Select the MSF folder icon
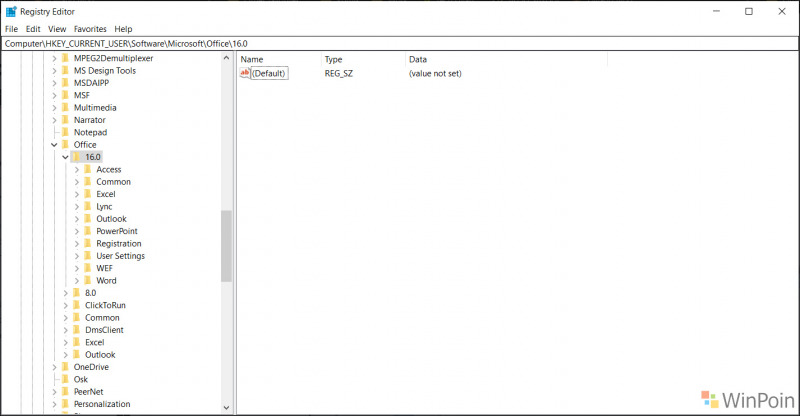The height and width of the screenshot is (416, 800). tap(65, 95)
